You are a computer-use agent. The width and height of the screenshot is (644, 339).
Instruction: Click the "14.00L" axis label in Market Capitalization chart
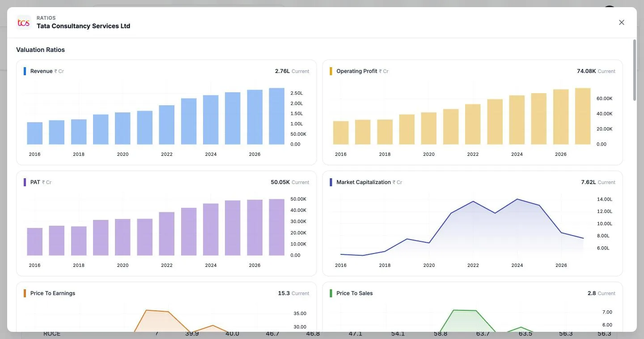(x=605, y=199)
